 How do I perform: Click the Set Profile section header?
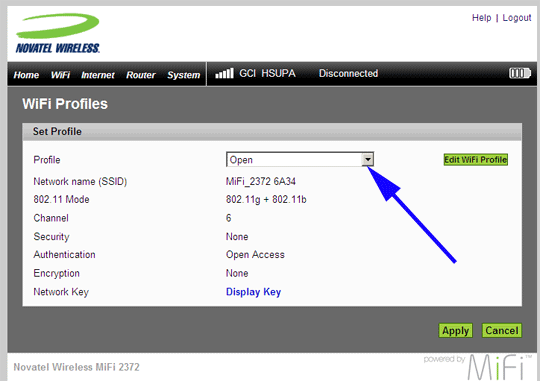click(x=272, y=132)
